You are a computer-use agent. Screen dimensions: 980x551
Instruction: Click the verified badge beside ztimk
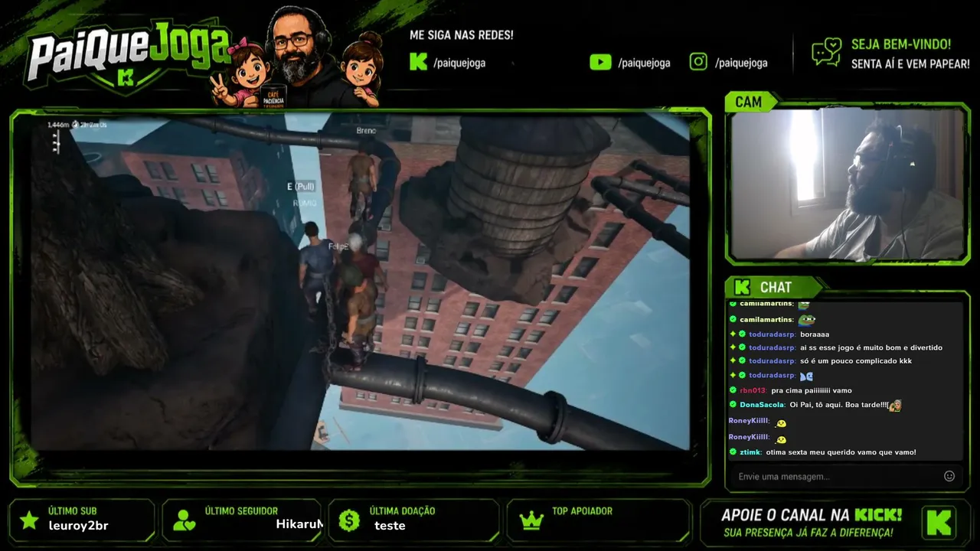coord(733,452)
